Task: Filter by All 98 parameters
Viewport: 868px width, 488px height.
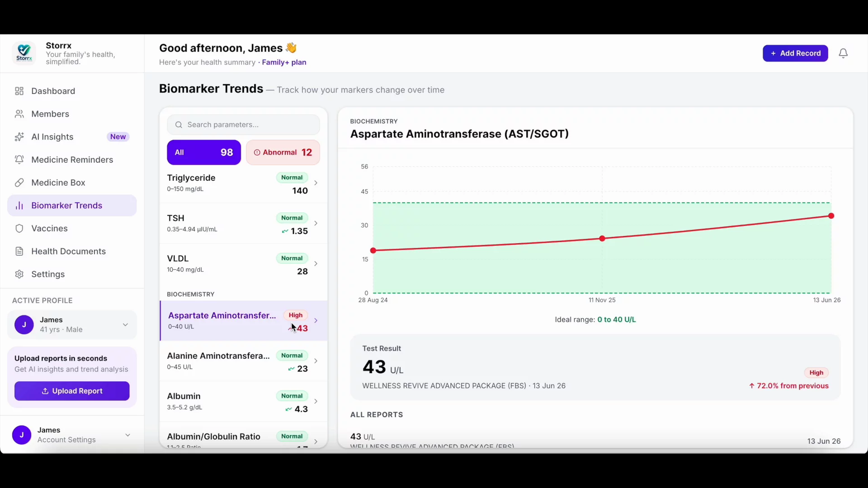Action: 204,153
